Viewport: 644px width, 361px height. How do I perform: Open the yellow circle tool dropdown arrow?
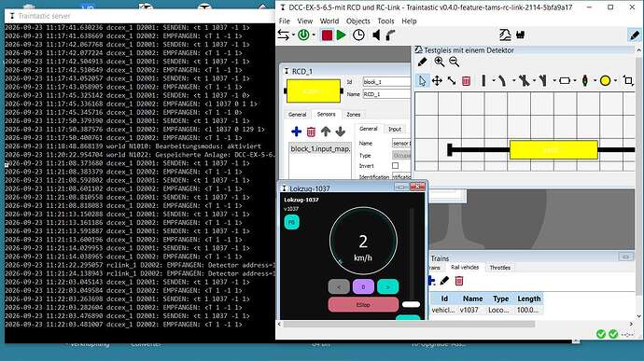coord(615,80)
